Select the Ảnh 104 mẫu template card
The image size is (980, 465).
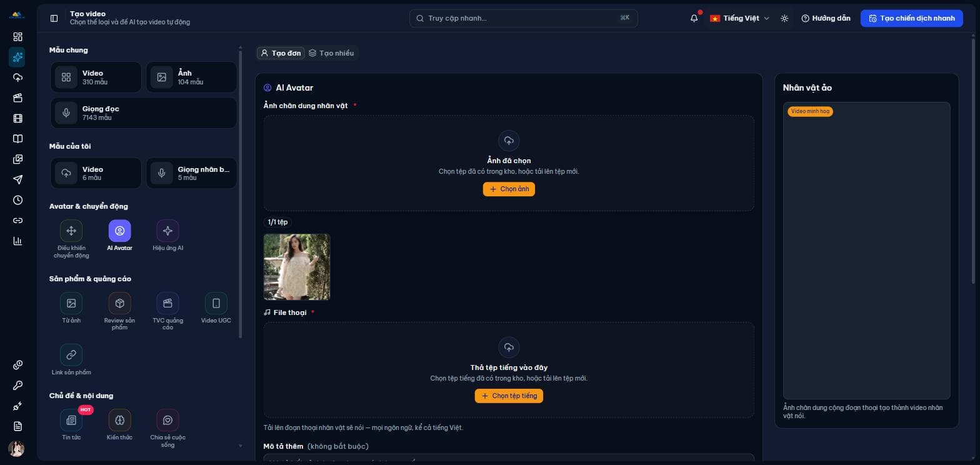(191, 77)
